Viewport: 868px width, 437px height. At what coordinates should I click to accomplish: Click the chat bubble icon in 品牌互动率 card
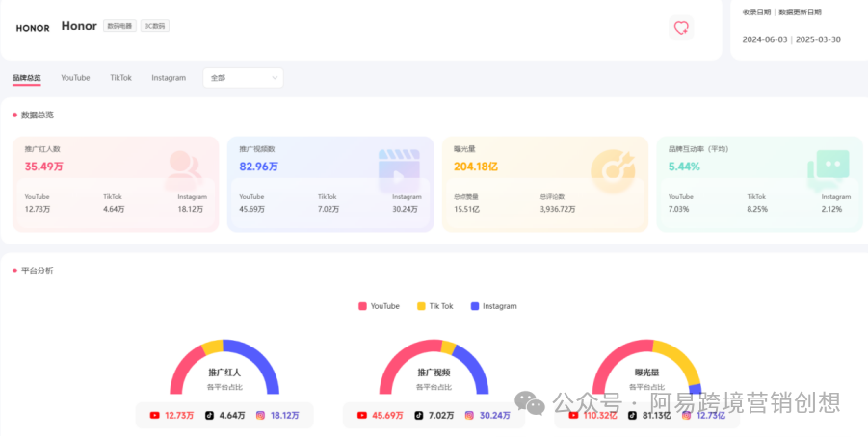pos(829,169)
